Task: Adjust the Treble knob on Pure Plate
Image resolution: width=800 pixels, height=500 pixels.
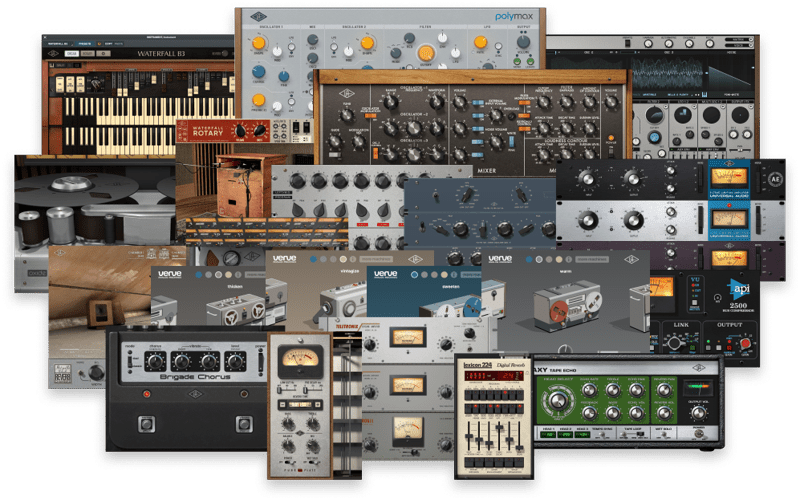Action: (312, 423)
